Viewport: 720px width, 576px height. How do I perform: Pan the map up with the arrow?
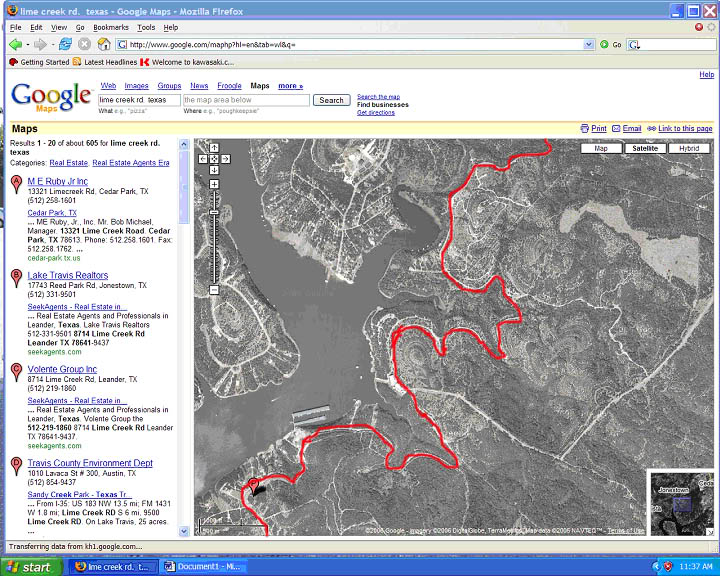click(214, 148)
